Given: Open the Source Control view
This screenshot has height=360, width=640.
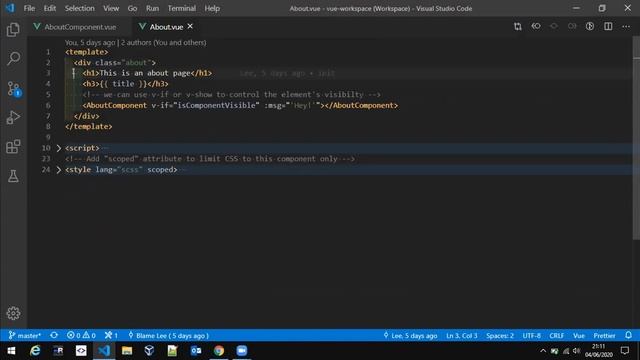Looking at the screenshot, I should pyautogui.click(x=13, y=89).
